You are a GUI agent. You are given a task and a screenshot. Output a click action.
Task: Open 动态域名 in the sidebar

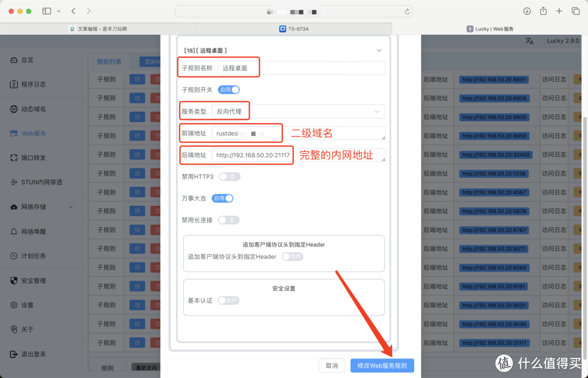pyautogui.click(x=34, y=109)
